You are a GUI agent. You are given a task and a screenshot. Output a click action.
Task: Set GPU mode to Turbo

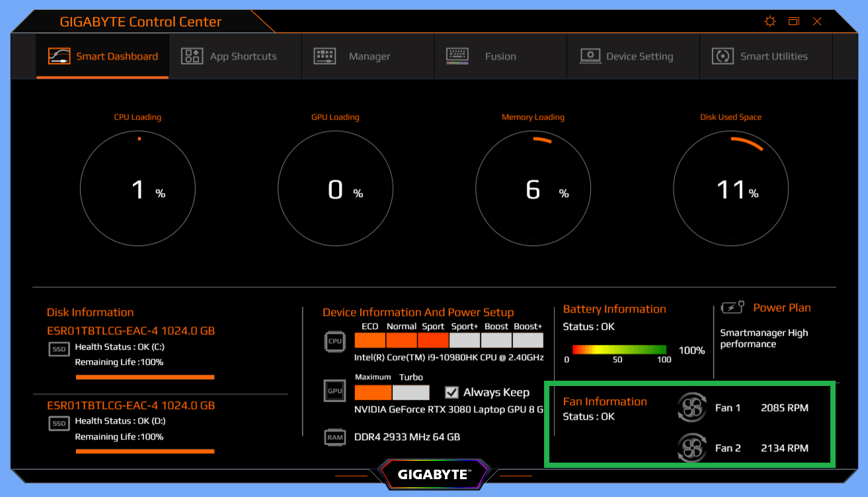click(411, 393)
